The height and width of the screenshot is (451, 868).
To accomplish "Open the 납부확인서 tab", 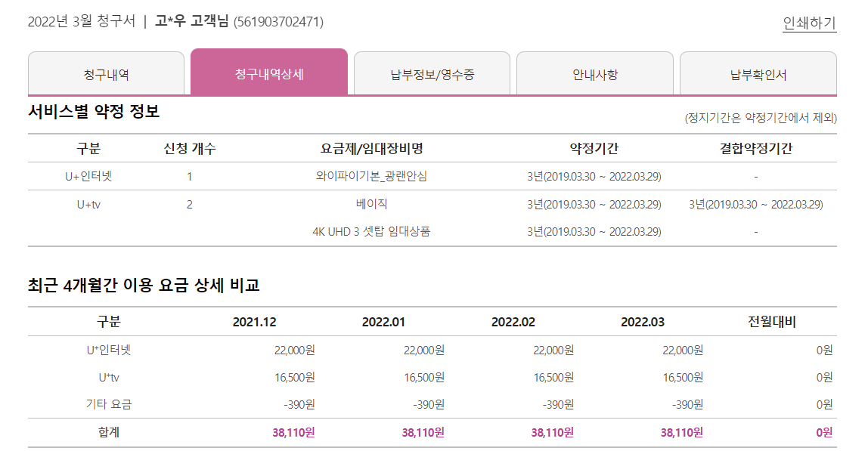I will coord(758,74).
